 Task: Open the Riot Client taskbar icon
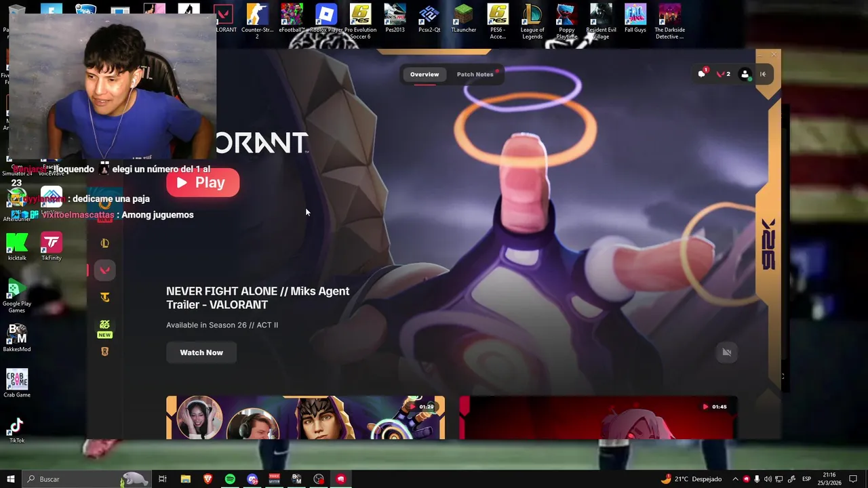tap(341, 479)
